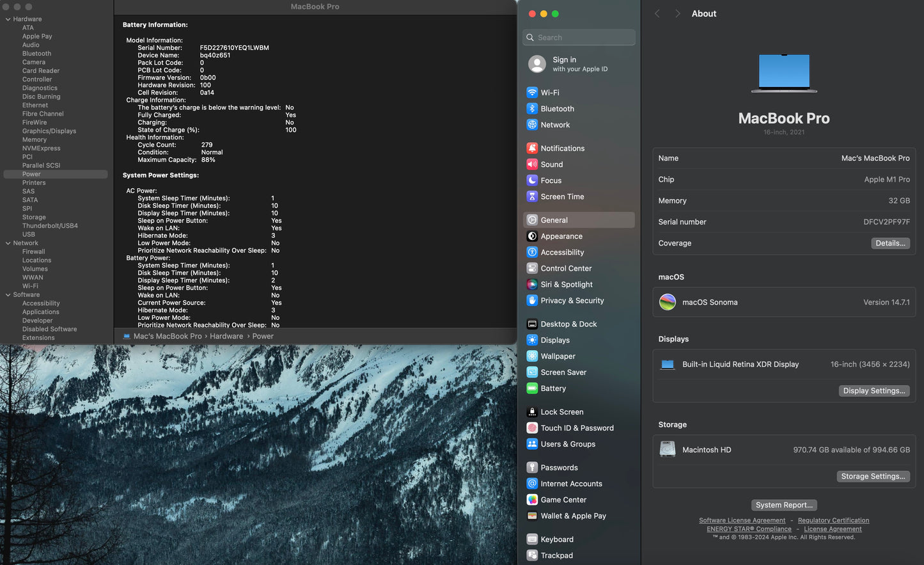Select Bluetooth in System Information sidebar

(x=36, y=54)
